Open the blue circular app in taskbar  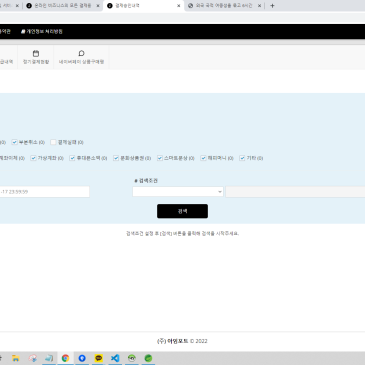82,358
